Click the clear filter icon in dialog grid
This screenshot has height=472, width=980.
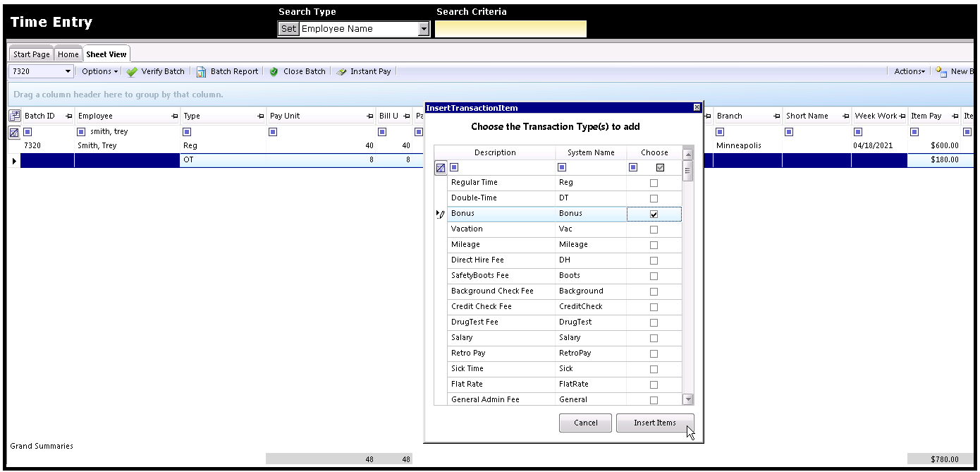[441, 168]
